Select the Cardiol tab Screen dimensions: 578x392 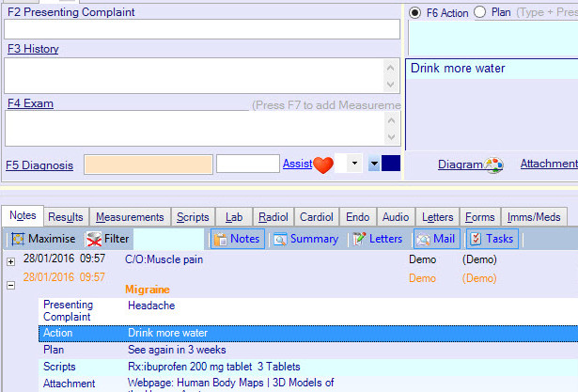(317, 217)
